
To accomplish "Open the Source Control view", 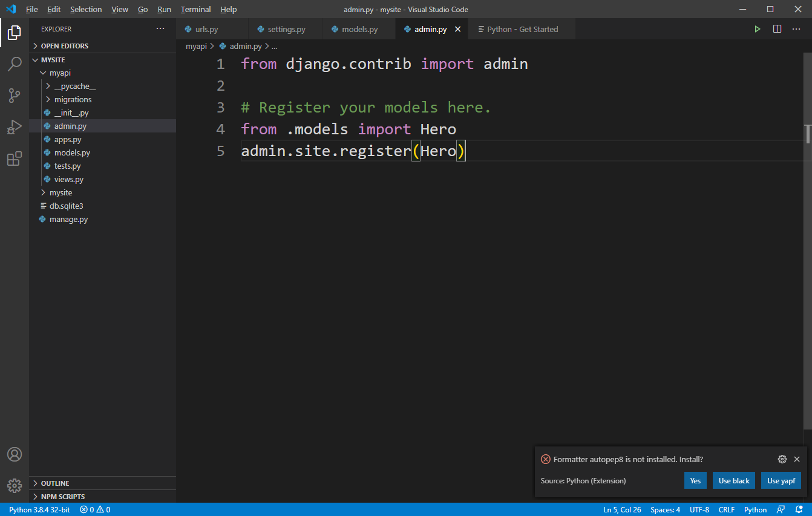I will (x=15, y=96).
